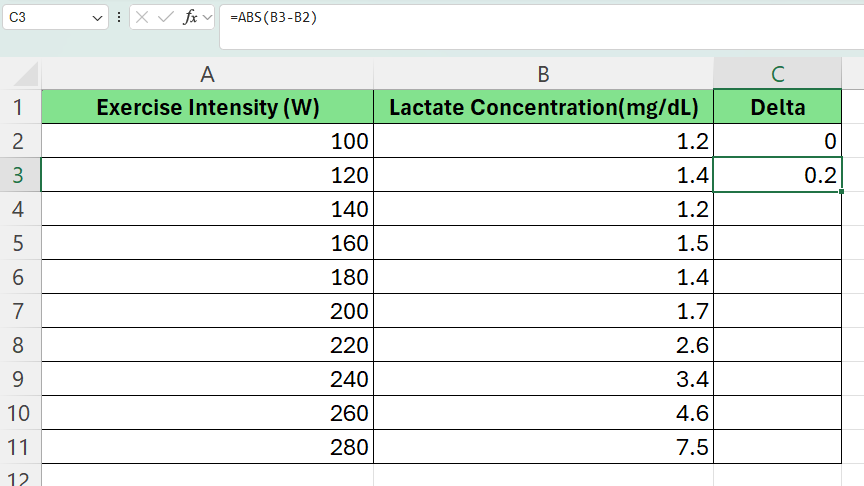Click the three-dot handle beside Name Box
The image size is (864, 486).
pyautogui.click(x=120, y=18)
